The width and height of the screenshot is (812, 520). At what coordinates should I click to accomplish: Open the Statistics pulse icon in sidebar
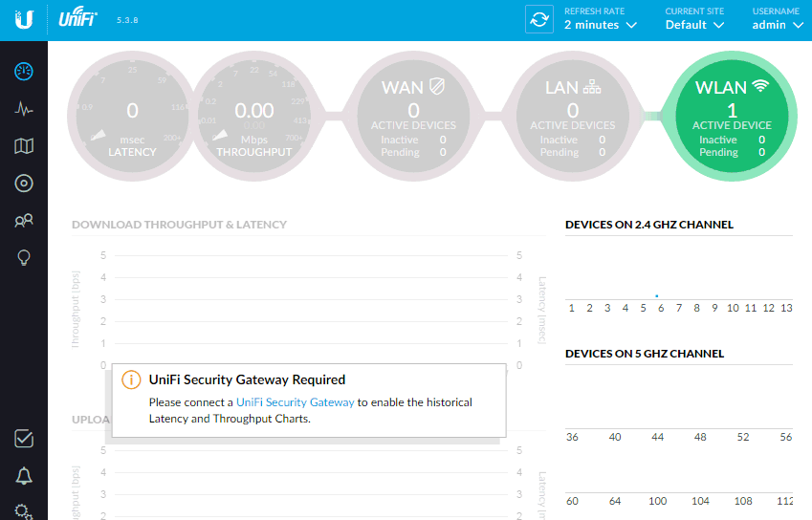[24, 109]
